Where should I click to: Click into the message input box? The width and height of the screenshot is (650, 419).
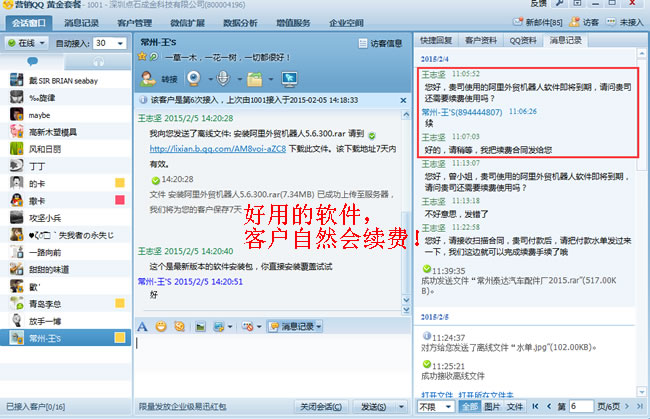pos(272,365)
